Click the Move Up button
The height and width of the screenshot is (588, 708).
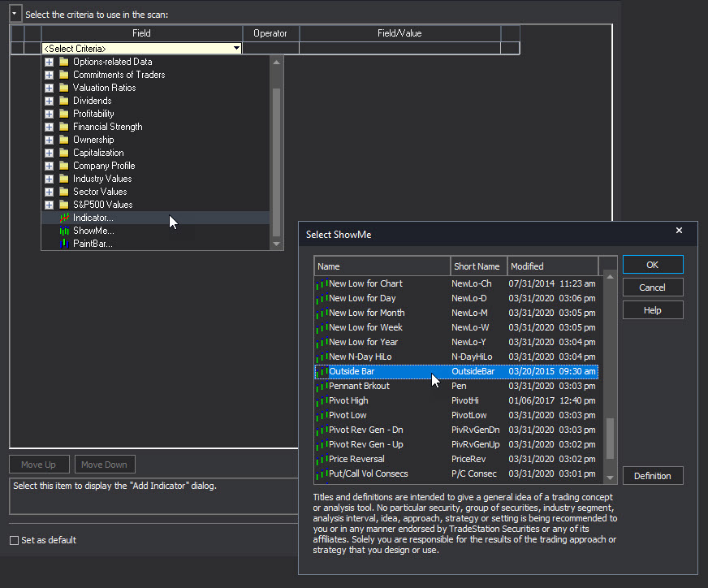point(39,465)
